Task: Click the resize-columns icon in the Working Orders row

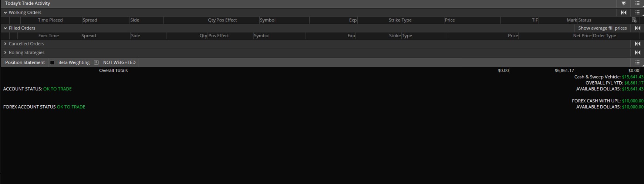Action: point(624,13)
